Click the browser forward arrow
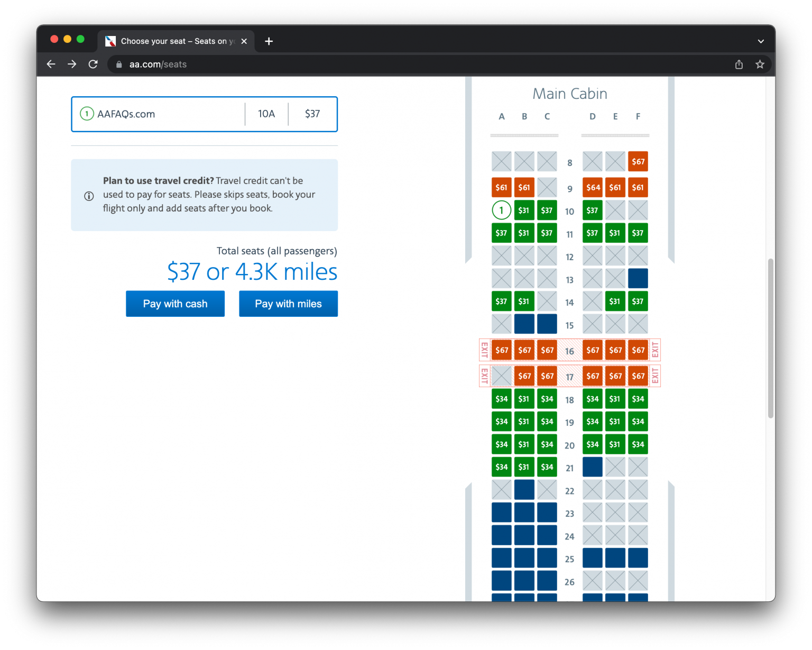This screenshot has height=650, width=812. point(72,64)
